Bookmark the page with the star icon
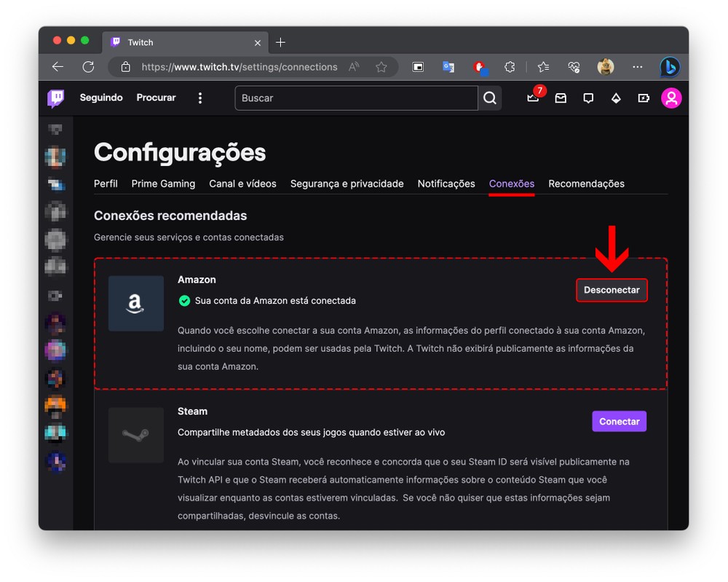This screenshot has width=728, height=582. tap(381, 67)
